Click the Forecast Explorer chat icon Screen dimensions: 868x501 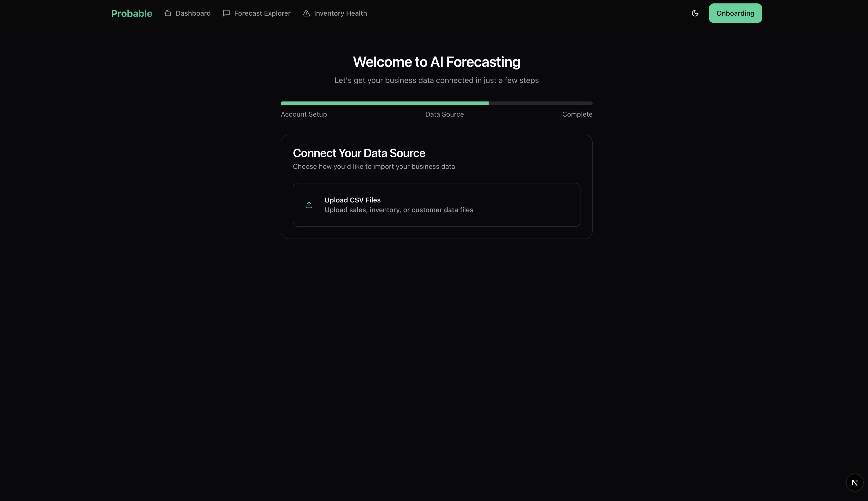[226, 13]
